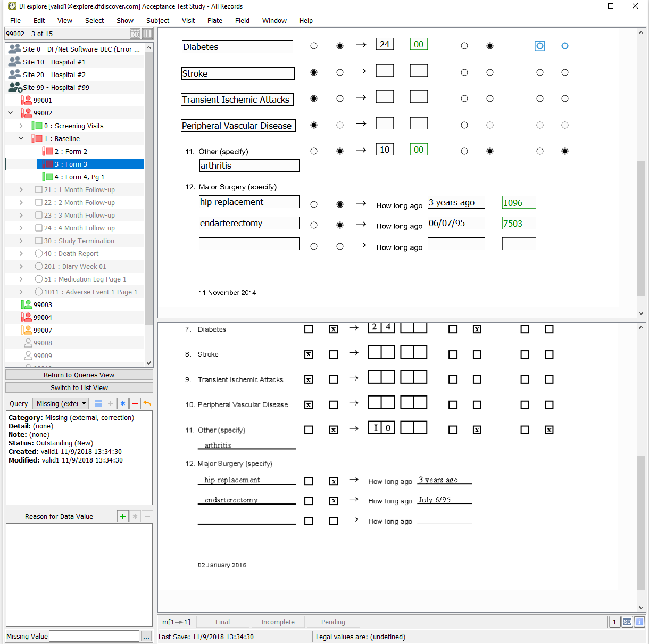The height and width of the screenshot is (644, 649).
Task: Open the Query category dropdown
Action: click(61, 403)
